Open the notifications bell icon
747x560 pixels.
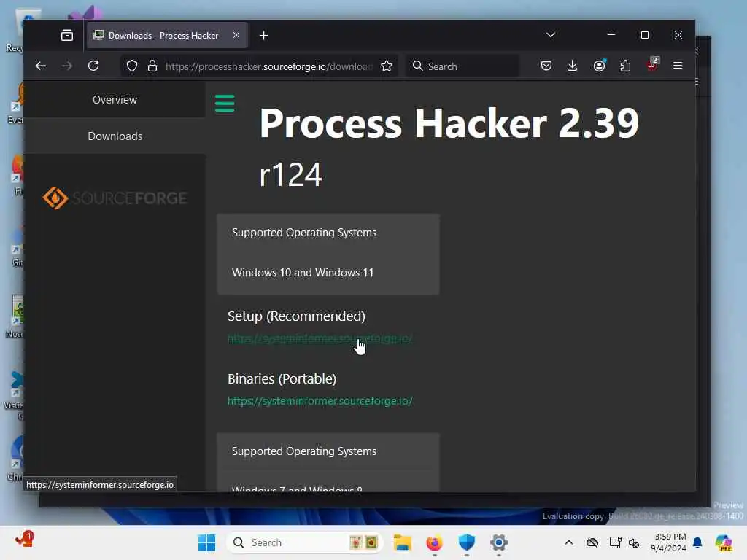click(x=697, y=542)
